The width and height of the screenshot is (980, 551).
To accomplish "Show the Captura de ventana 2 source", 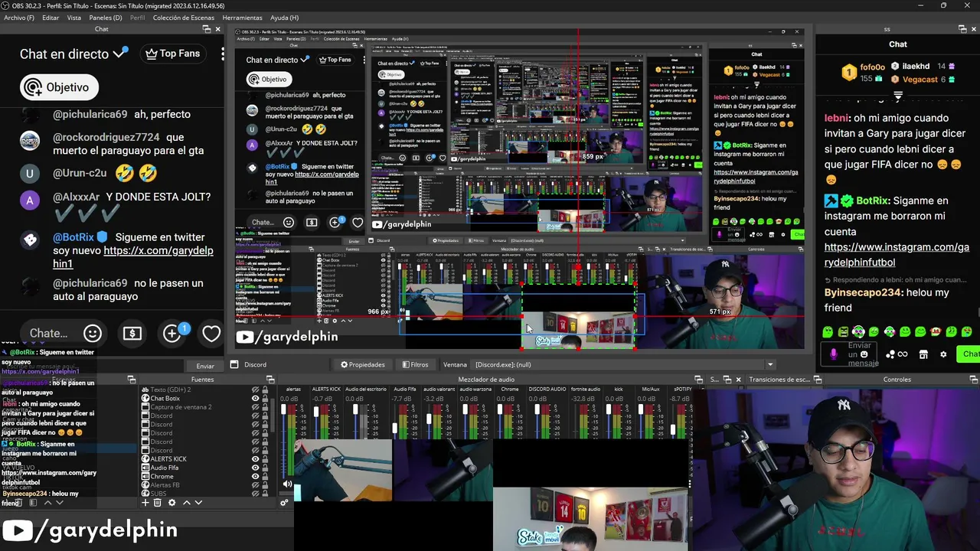I will [x=256, y=407].
